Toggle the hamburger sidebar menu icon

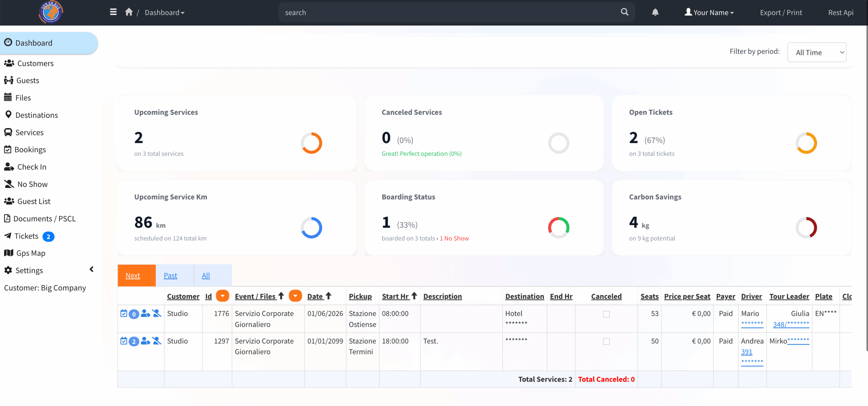point(113,12)
